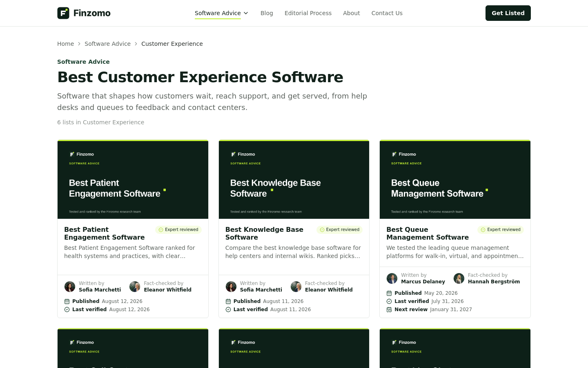
Task: Click Queue Management card description text
Action: [455, 252]
